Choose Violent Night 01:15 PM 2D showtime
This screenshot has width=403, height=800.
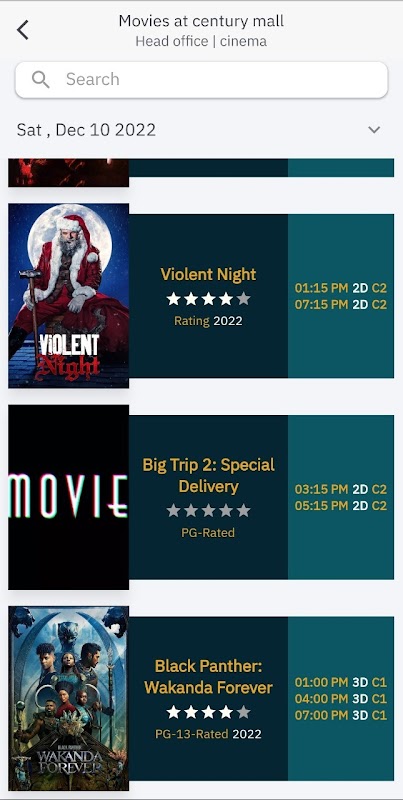(x=341, y=288)
